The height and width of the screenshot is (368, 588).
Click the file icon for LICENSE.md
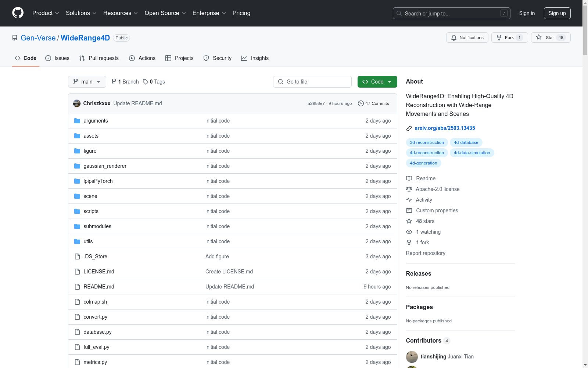point(77,272)
